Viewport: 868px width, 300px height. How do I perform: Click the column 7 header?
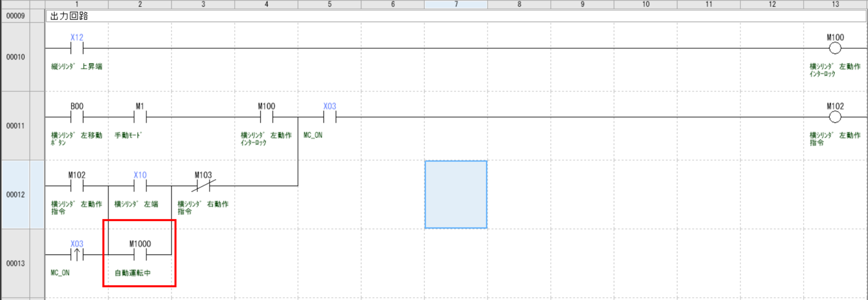456,4
